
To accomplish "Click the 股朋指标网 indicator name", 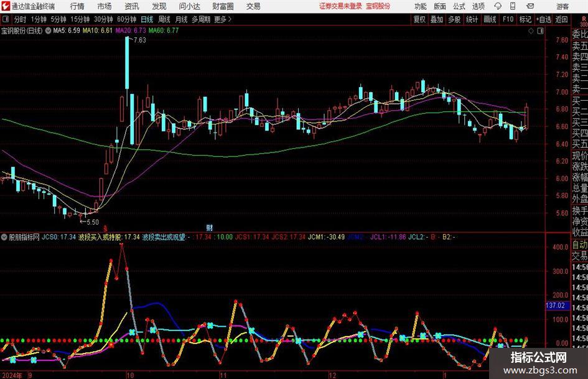I will point(24,237).
